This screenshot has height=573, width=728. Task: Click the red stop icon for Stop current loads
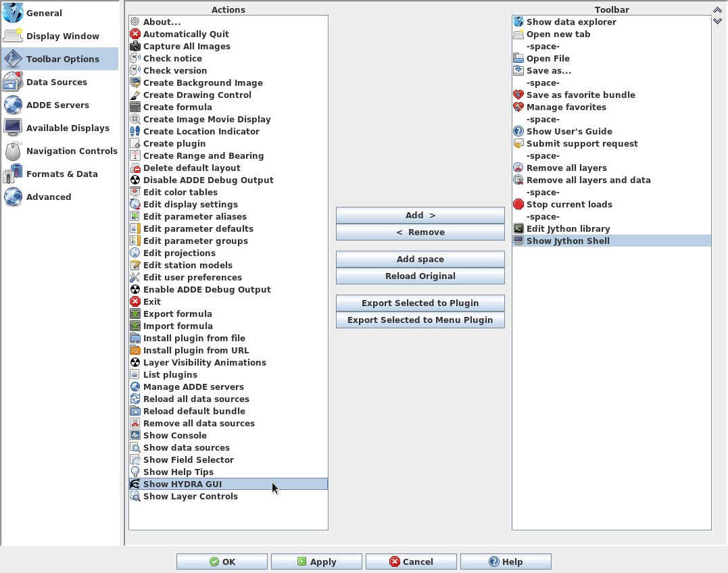click(x=518, y=204)
